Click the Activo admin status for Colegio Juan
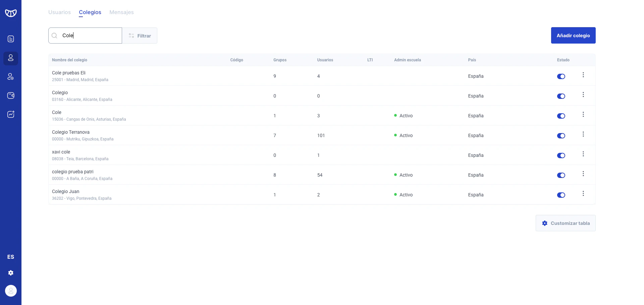The image size is (644, 305). [404, 195]
